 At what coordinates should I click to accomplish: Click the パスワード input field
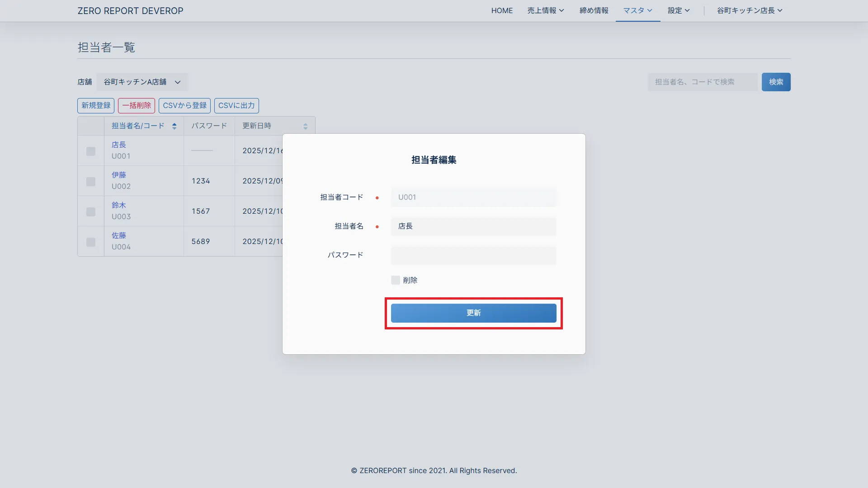[x=473, y=255]
